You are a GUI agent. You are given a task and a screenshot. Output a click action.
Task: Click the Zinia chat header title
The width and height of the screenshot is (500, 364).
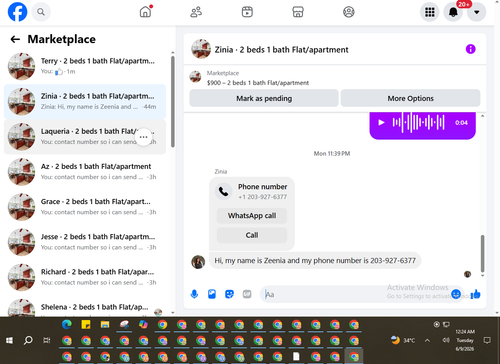click(x=281, y=50)
